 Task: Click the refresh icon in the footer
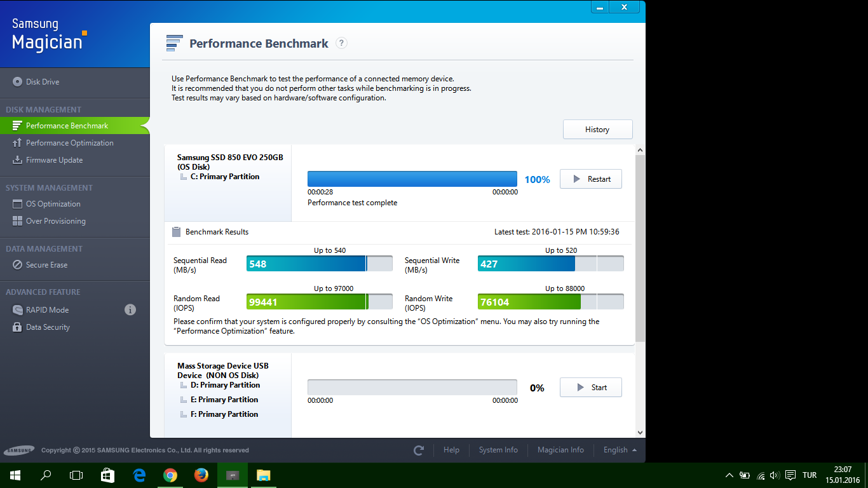(418, 450)
